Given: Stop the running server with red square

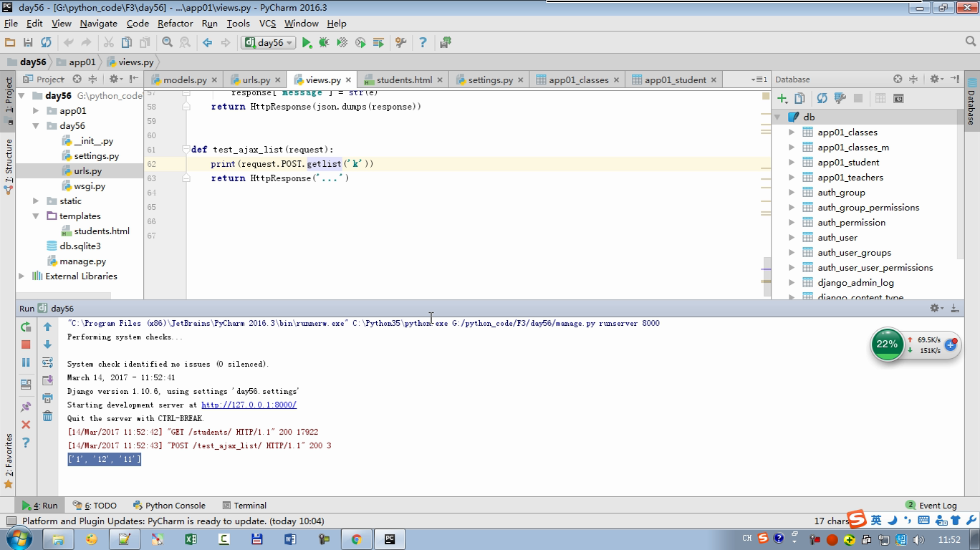Looking at the screenshot, I should click(x=26, y=344).
